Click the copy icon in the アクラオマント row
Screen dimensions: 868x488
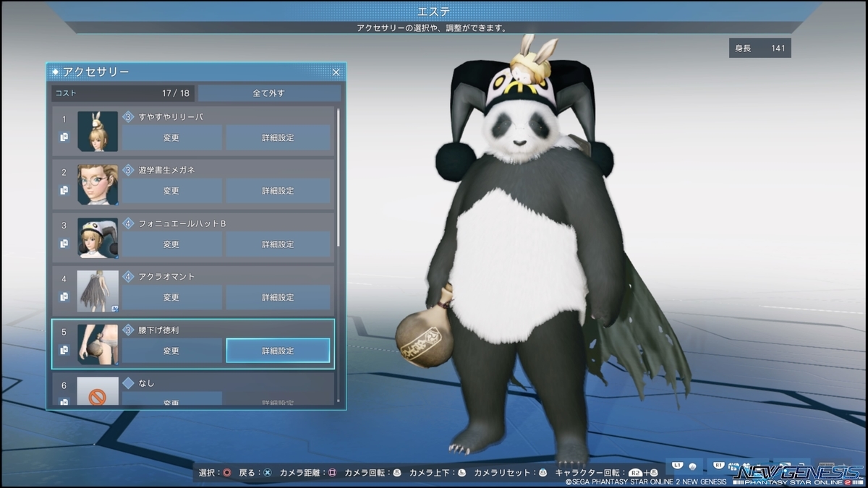(x=64, y=297)
